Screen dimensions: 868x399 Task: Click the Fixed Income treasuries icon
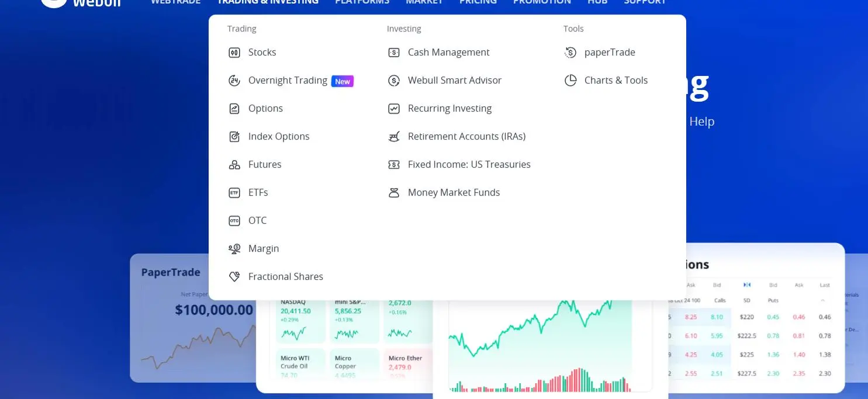tap(394, 165)
